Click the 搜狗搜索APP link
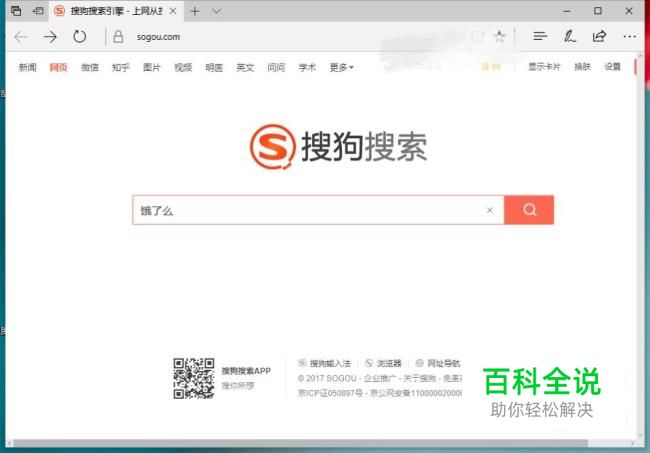Viewport: 650px width, 453px height. pyautogui.click(x=246, y=371)
